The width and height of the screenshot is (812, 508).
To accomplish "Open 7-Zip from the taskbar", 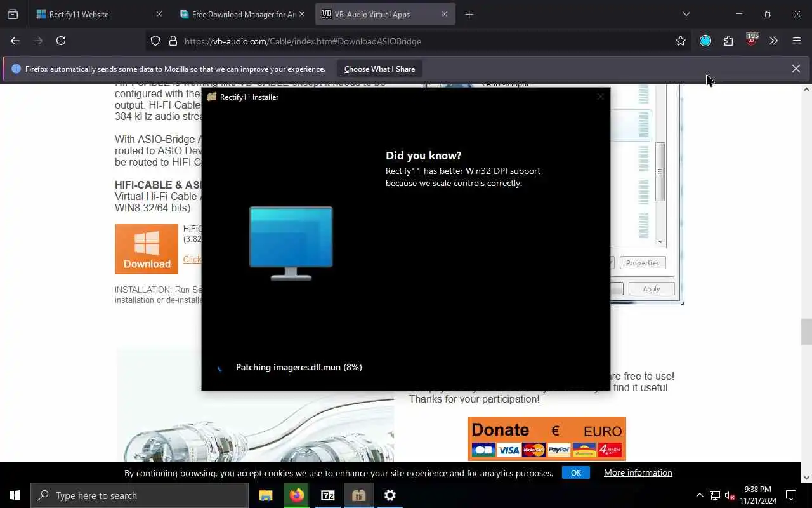I will point(328,495).
